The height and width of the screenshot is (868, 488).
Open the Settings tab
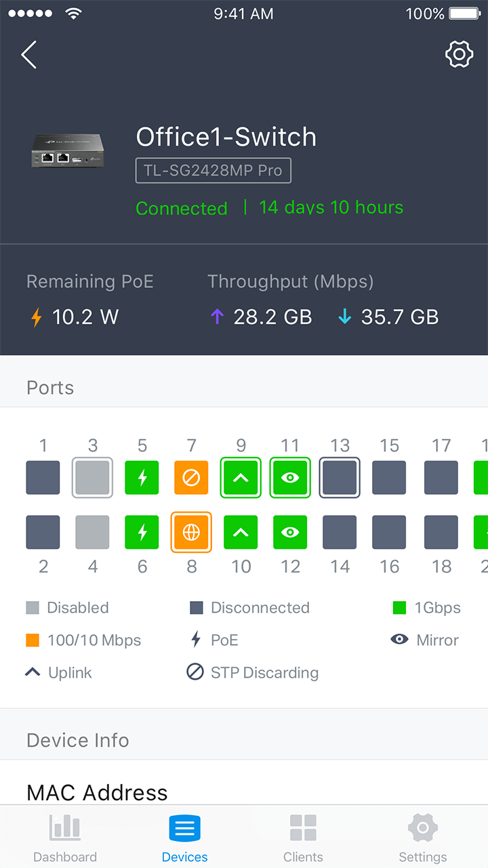tap(422, 838)
